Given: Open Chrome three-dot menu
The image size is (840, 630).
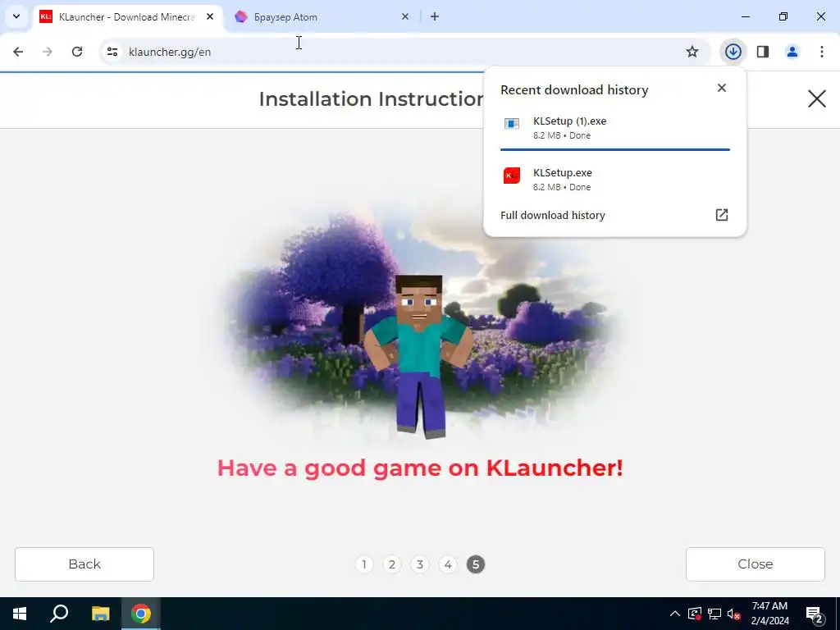Looking at the screenshot, I should [822, 52].
